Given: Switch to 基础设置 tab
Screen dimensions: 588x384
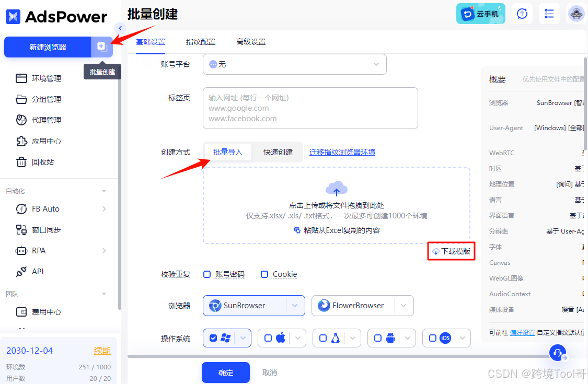Looking at the screenshot, I should click(151, 42).
